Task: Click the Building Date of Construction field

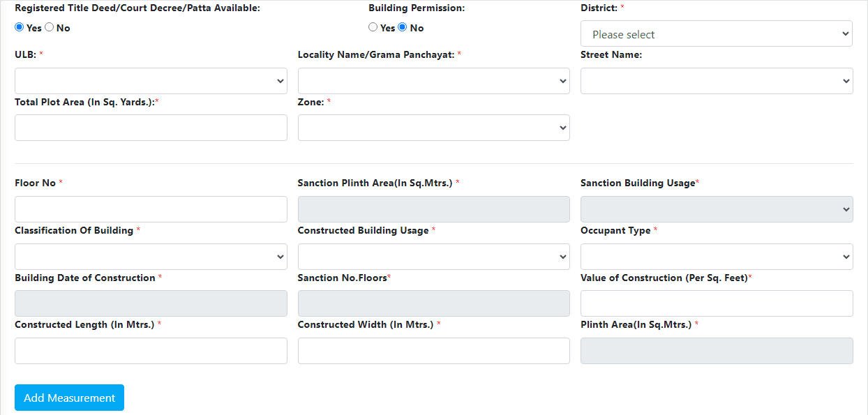Action: [x=151, y=303]
